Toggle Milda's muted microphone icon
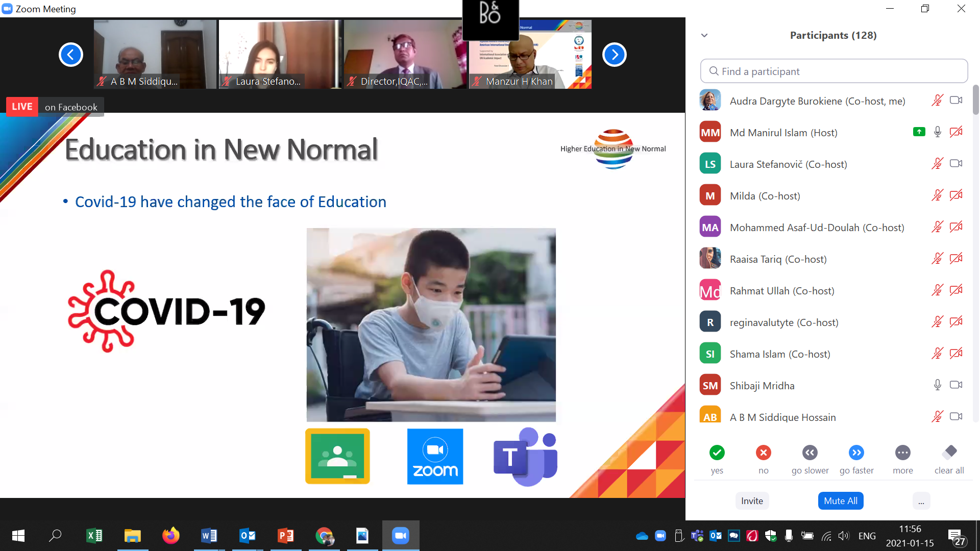Viewport: 980px width, 551px height. (937, 195)
